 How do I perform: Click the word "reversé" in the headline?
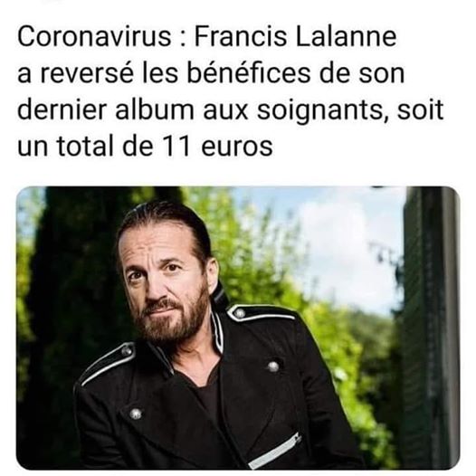(87, 74)
